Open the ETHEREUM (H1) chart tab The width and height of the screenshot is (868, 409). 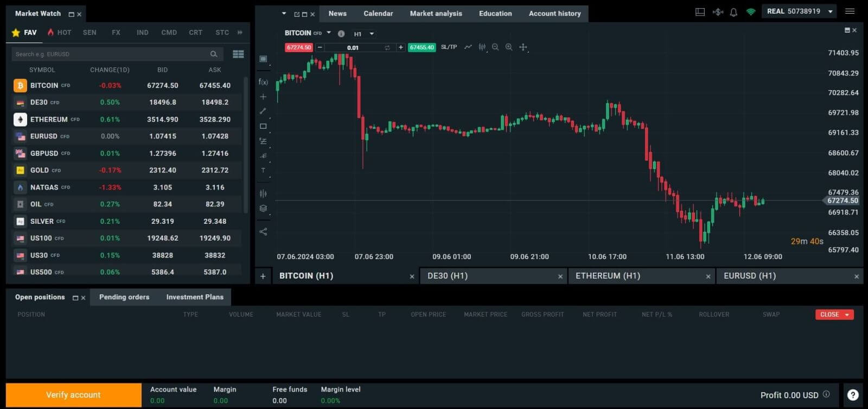pyautogui.click(x=608, y=276)
